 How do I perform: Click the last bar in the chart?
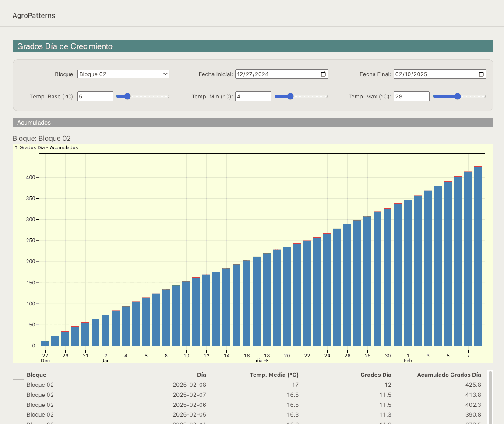478,256
